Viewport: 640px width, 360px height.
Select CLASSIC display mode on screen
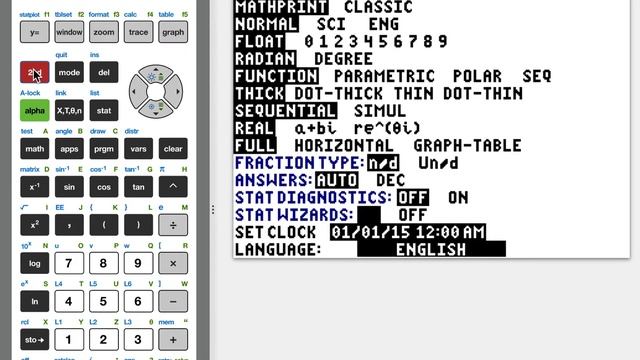(x=378, y=7)
